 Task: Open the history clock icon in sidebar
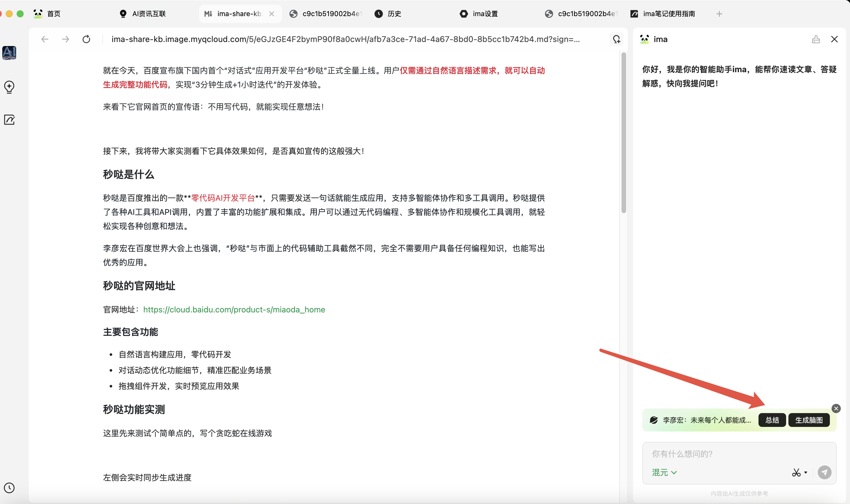point(9,488)
